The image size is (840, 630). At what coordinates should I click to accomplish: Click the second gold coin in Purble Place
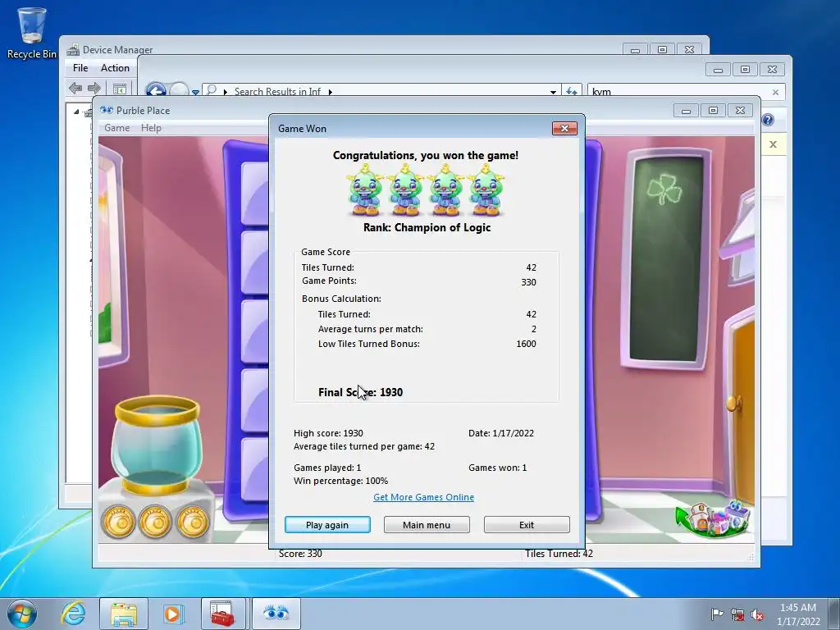click(x=155, y=521)
